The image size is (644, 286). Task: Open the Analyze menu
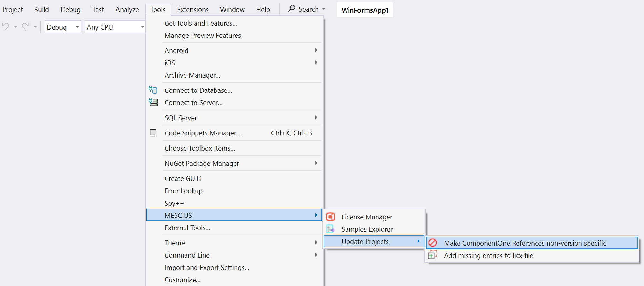[127, 9]
